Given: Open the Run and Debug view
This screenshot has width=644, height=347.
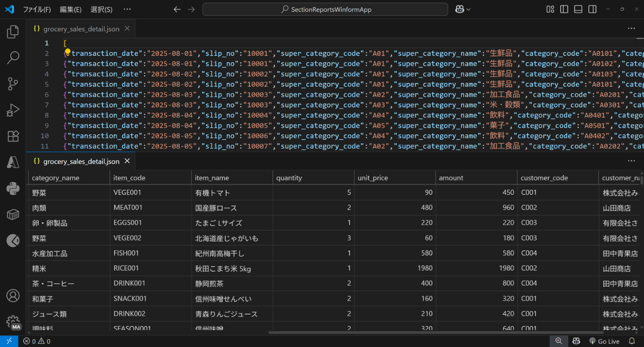Looking at the screenshot, I should 13,110.
